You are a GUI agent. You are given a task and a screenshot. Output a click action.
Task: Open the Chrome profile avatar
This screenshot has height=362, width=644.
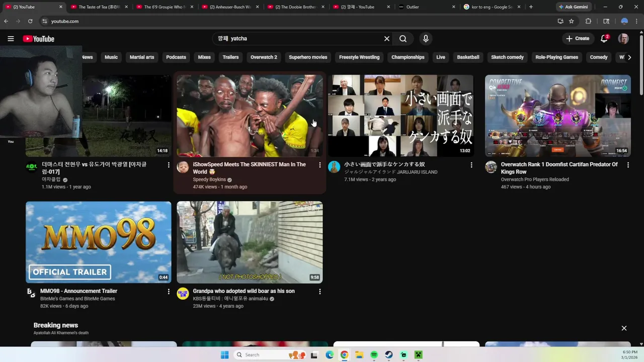click(624, 21)
